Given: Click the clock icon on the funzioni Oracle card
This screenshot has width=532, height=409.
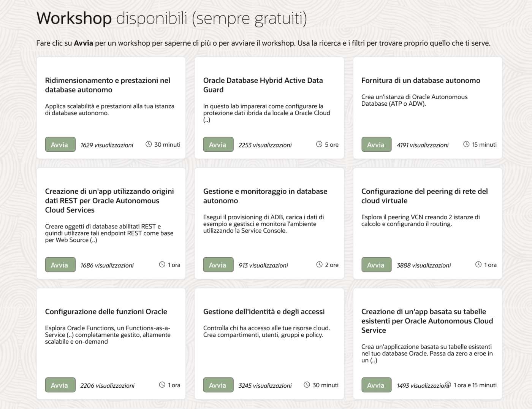Looking at the screenshot, I should (x=162, y=385).
